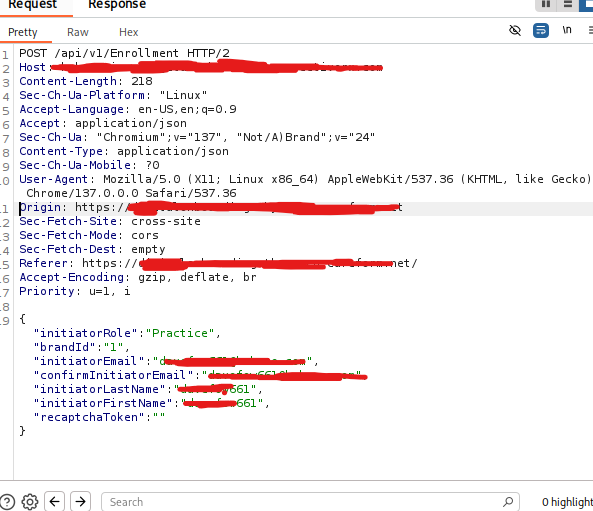
Task: Click the User-Agent header line
Action: tap(305, 186)
